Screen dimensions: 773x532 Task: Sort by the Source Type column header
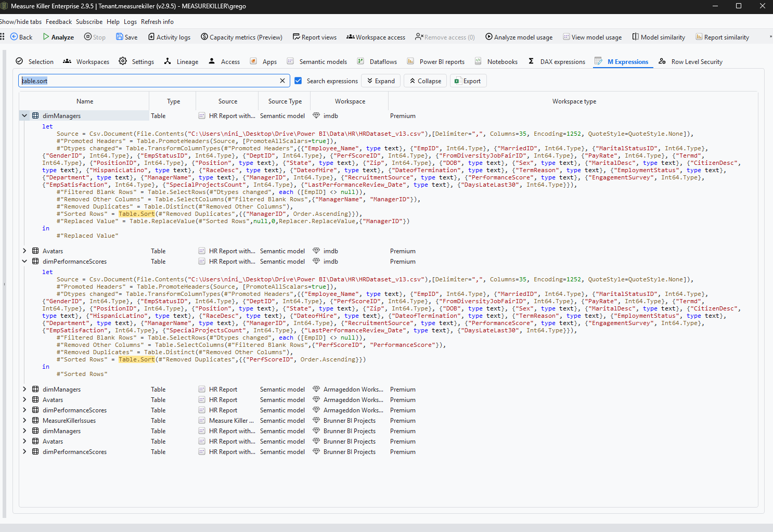(x=285, y=101)
